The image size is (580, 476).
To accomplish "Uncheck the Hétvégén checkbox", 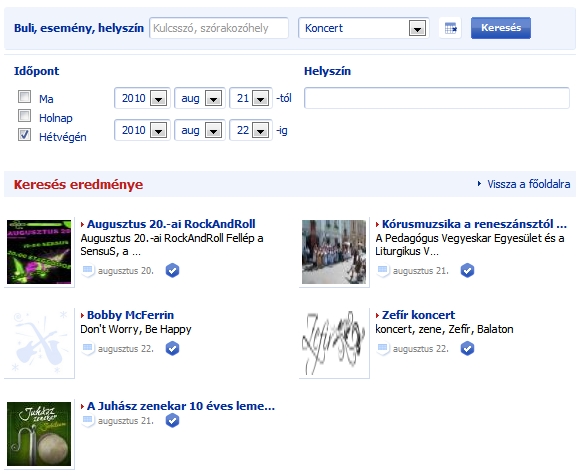I will pos(24,135).
